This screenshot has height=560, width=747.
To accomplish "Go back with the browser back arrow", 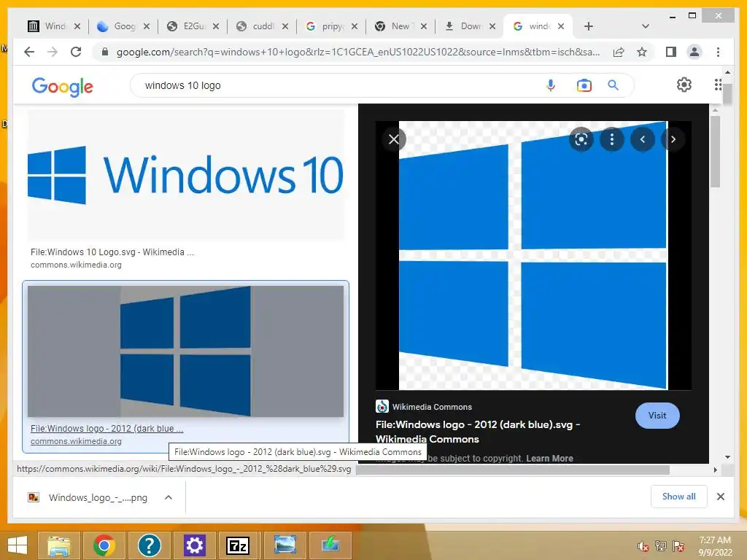I will coord(29,52).
